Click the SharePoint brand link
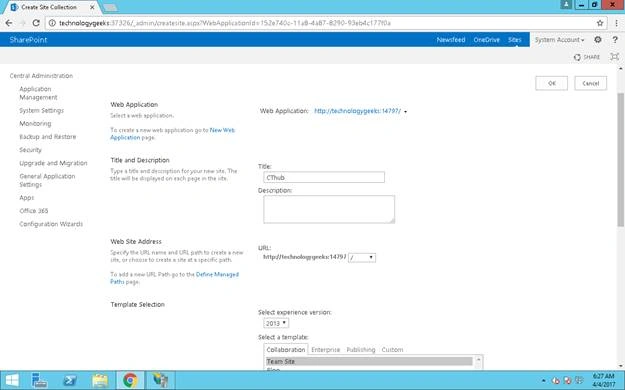Screen dimensions: 625x390 pyautogui.click(x=28, y=39)
